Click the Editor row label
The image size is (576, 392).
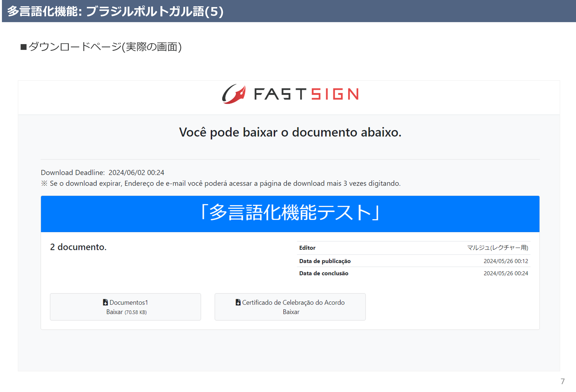click(x=307, y=248)
